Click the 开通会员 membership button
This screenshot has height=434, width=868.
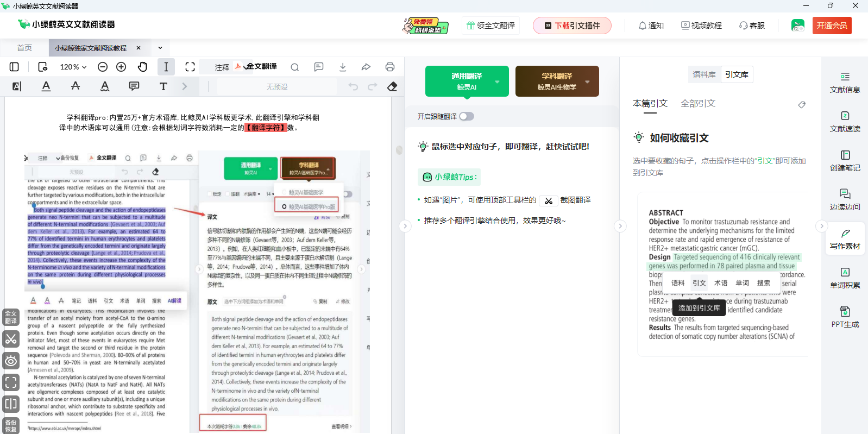[x=832, y=26]
